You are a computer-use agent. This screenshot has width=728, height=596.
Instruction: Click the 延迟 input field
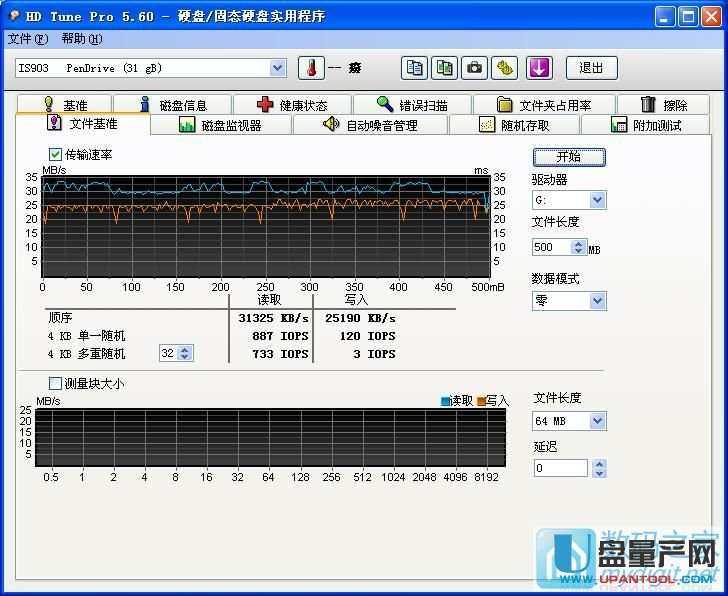tap(560, 468)
